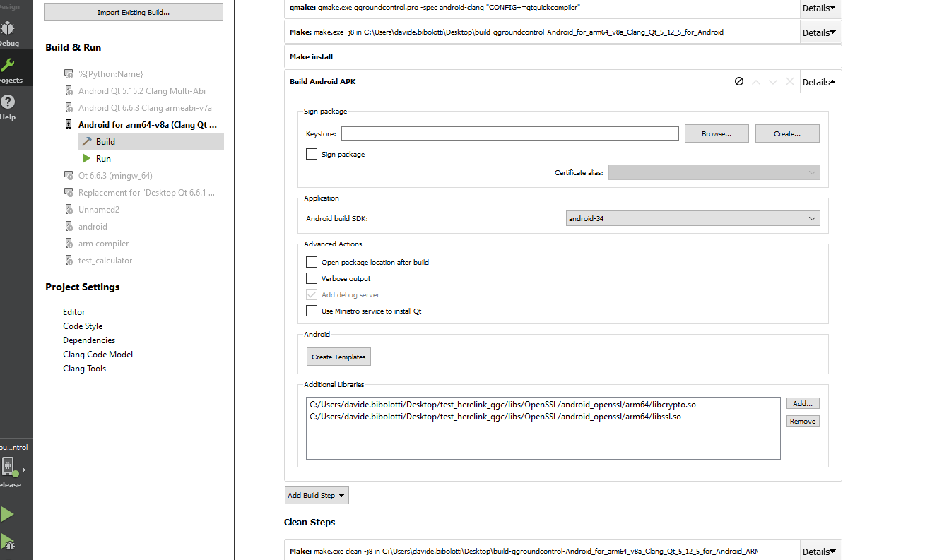Click the Start Debugging play icon

pos(8,542)
